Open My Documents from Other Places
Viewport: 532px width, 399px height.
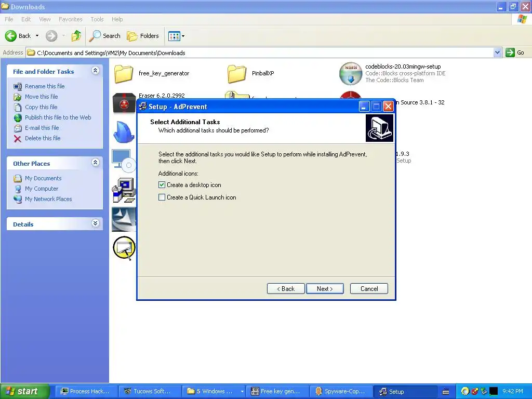[x=43, y=178]
